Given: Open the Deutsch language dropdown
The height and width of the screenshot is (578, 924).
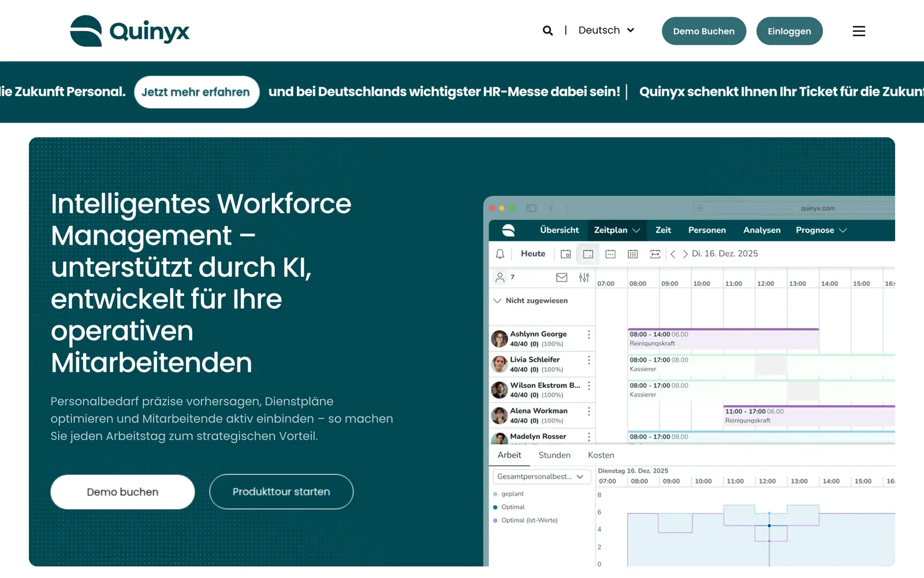Looking at the screenshot, I should [606, 30].
